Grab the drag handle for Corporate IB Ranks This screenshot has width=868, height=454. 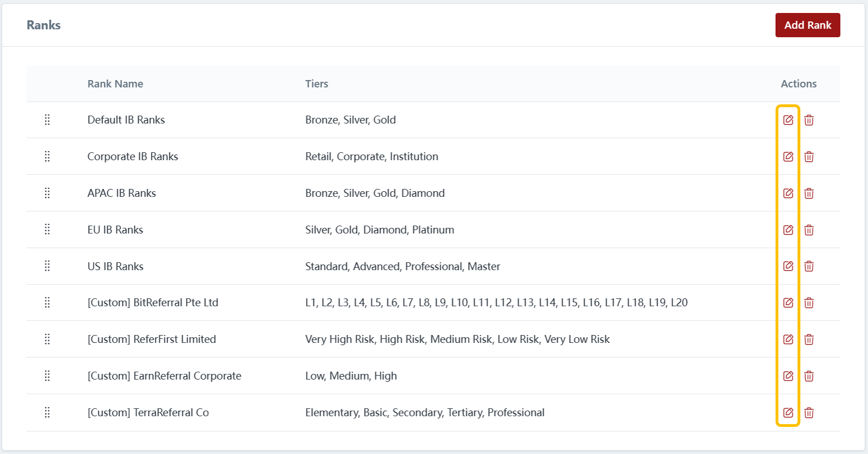click(47, 156)
